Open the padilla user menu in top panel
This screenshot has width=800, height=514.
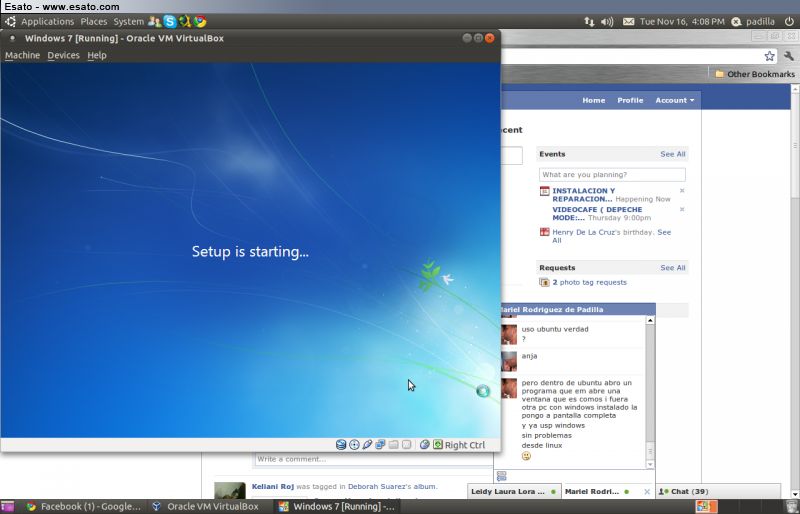click(x=753, y=21)
